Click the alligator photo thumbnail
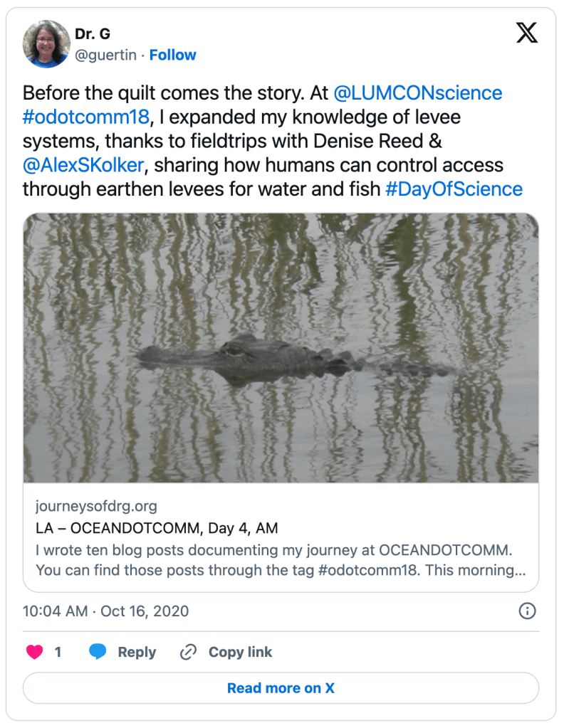Image resolution: width=564 pixels, height=728 pixels. point(281,348)
